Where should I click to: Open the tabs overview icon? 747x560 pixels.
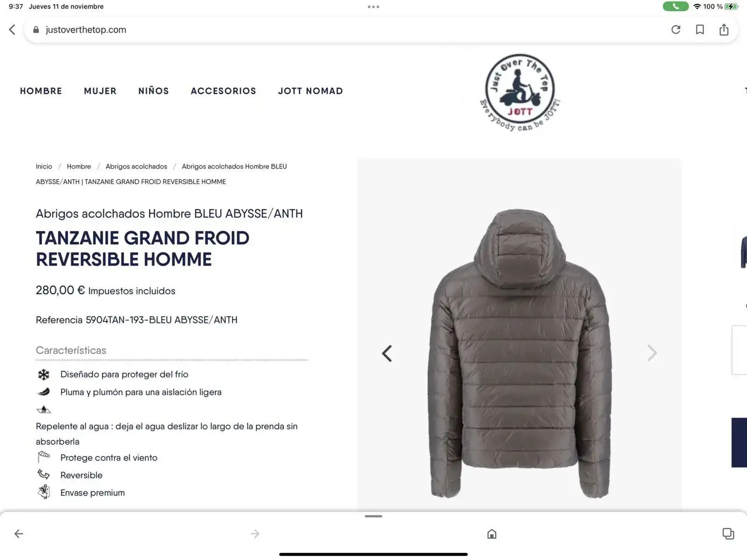[x=728, y=533]
